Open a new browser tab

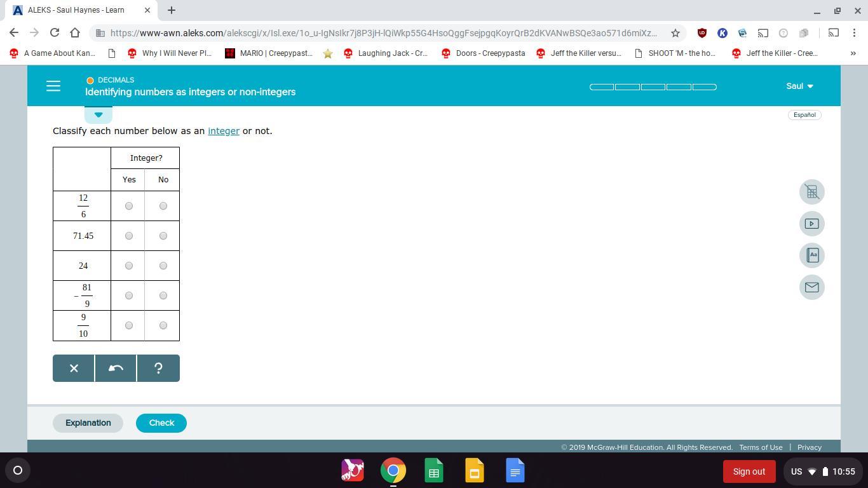click(172, 10)
